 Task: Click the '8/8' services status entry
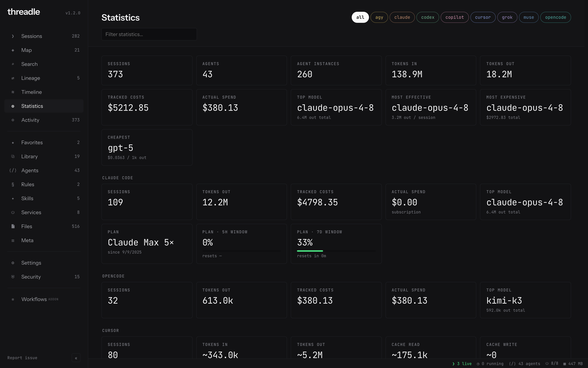point(552,363)
